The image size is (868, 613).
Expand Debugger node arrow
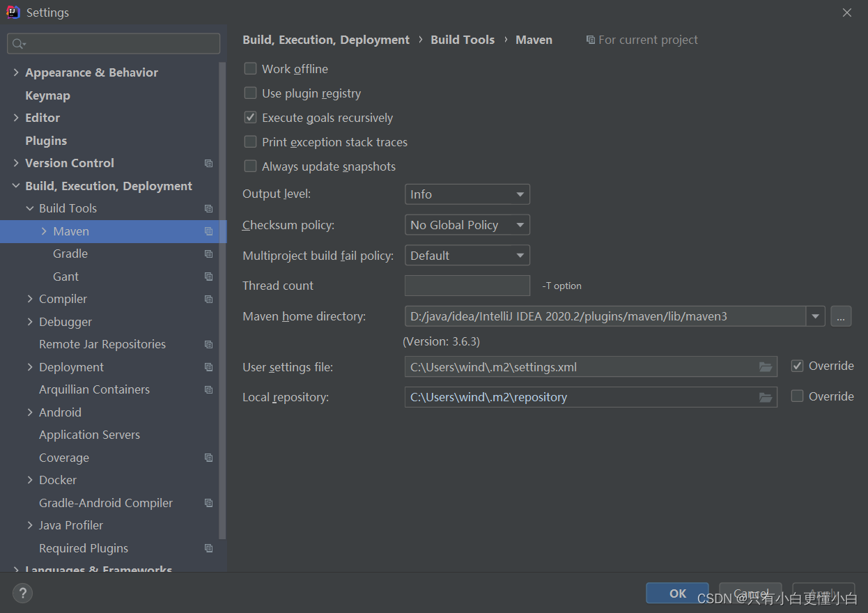click(30, 322)
